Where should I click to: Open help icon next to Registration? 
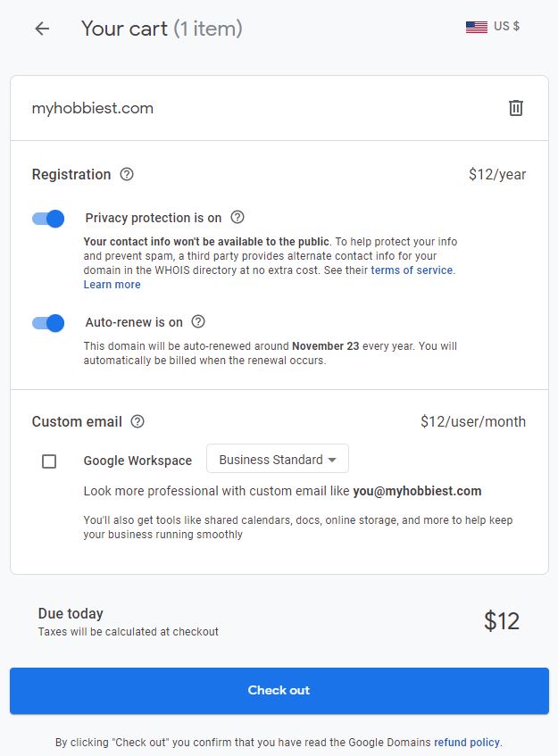pyautogui.click(x=127, y=174)
